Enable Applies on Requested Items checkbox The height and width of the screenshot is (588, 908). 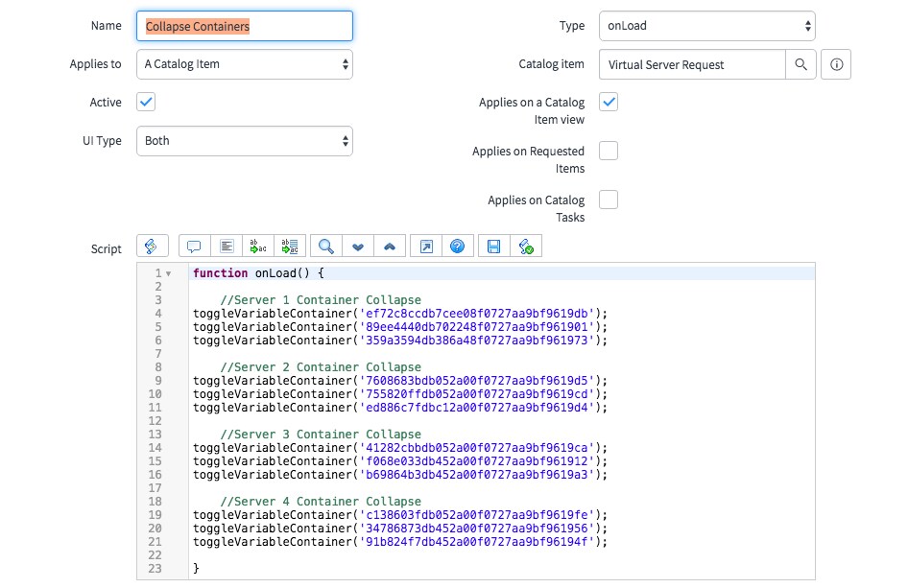[609, 151]
